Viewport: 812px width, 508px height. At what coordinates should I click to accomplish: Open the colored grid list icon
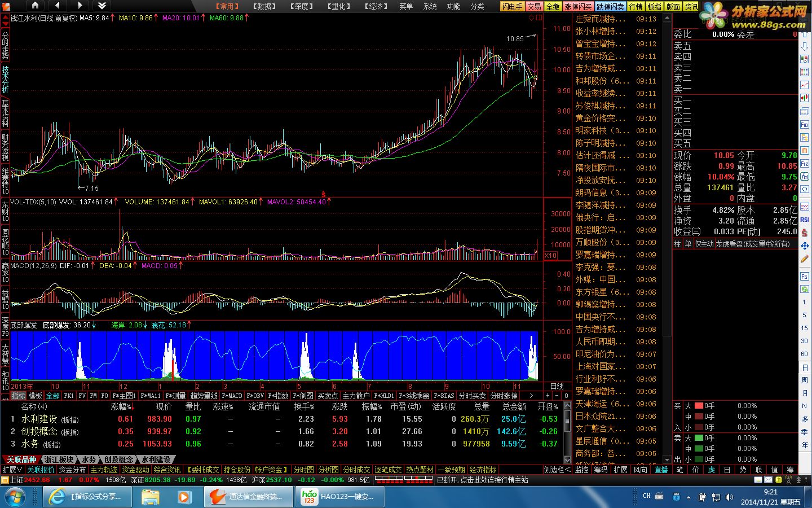pyautogui.click(x=805, y=72)
